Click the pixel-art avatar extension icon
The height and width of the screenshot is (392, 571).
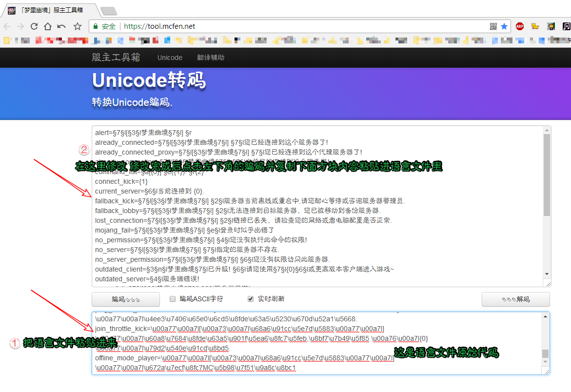click(x=551, y=26)
